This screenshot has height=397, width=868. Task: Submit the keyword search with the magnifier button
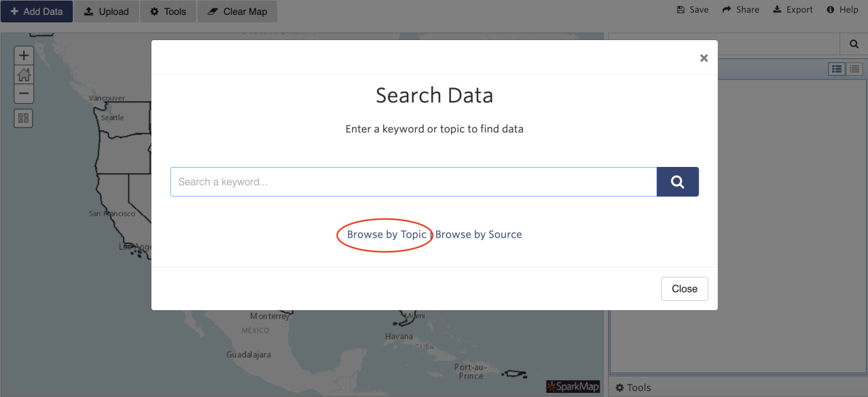pos(677,181)
